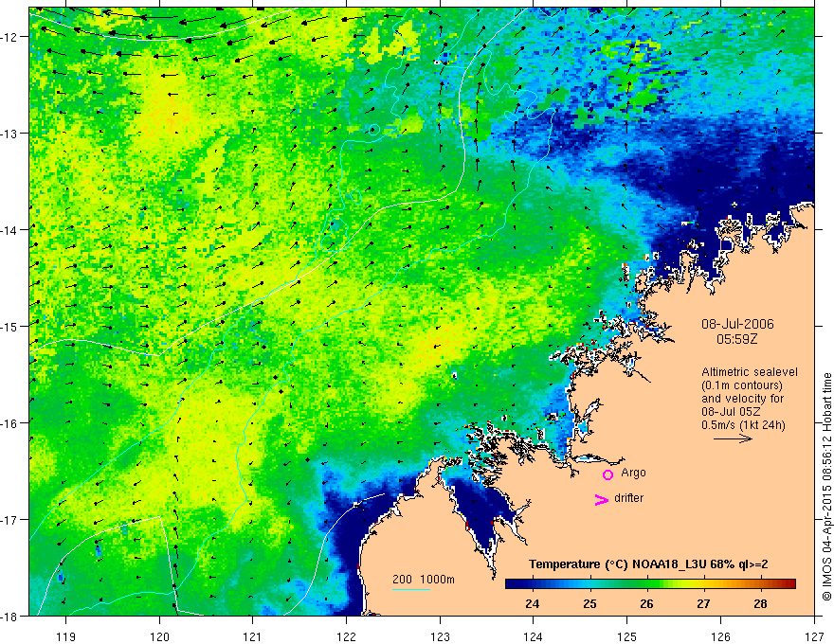834x644 pixels.
Task: Click the 'drifter' legend label
Action: tap(628, 498)
